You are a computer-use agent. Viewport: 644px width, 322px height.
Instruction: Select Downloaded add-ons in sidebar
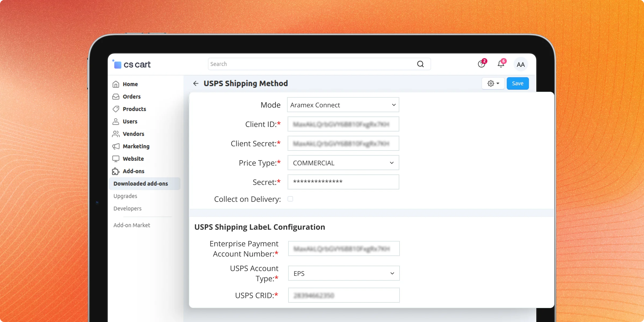click(141, 184)
